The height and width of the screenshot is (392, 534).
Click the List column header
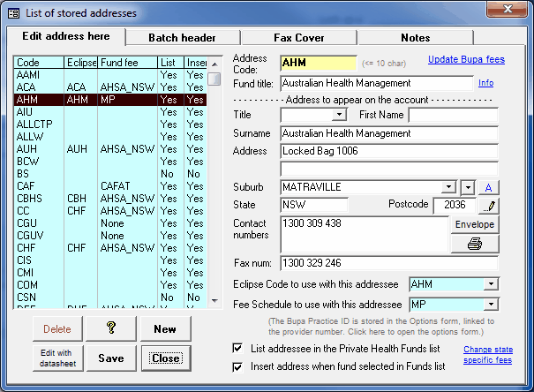(x=170, y=63)
